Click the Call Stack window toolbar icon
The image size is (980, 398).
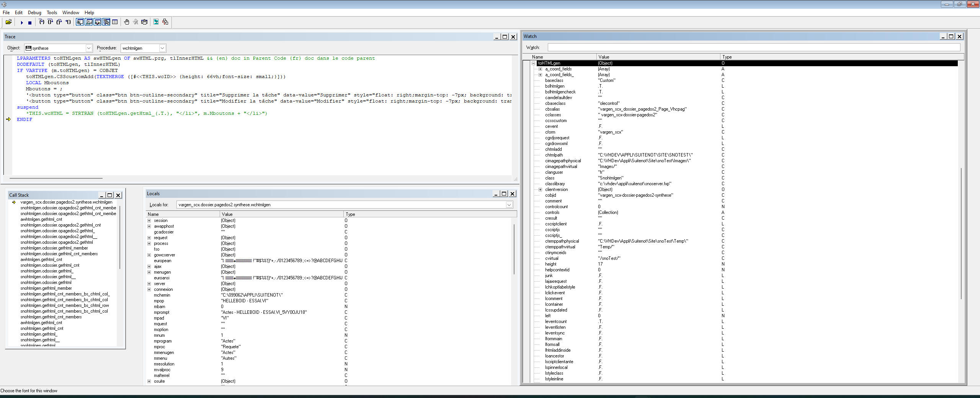(106, 22)
